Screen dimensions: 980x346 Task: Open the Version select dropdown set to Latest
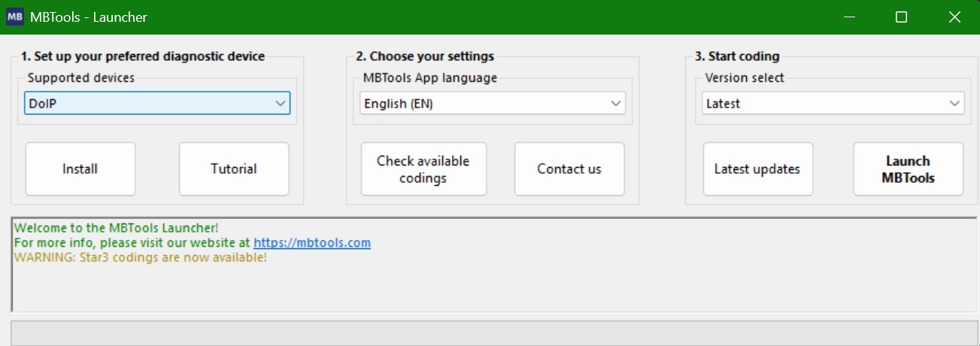[833, 104]
